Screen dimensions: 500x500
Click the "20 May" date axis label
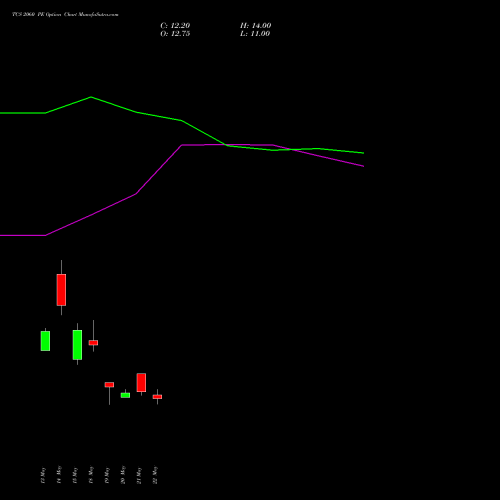[123, 475]
